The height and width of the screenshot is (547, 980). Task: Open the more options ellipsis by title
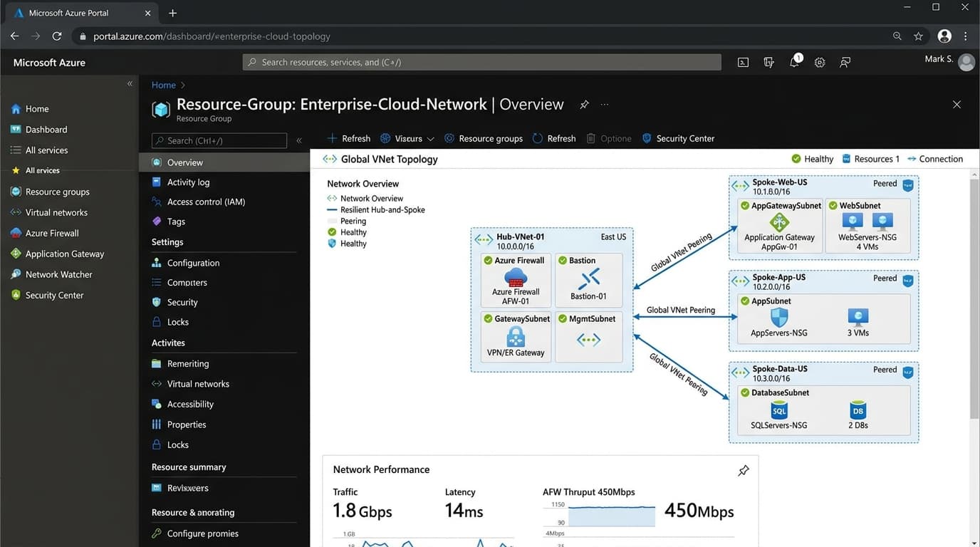605,105
